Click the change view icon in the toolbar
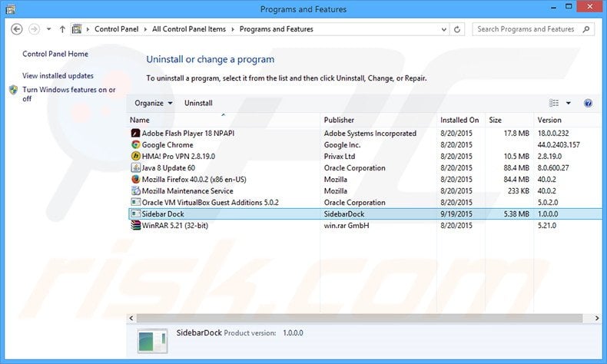This screenshot has width=607, height=364. coord(554,103)
